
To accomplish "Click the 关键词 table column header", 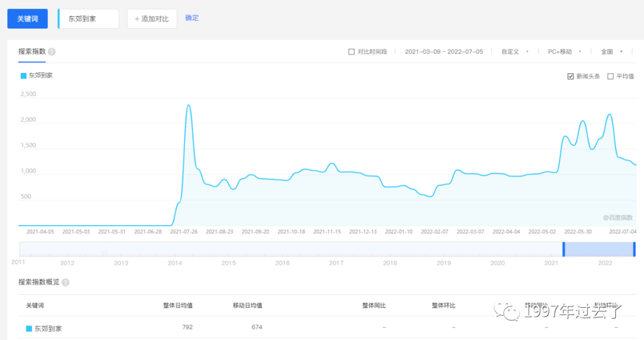I will tap(35, 305).
